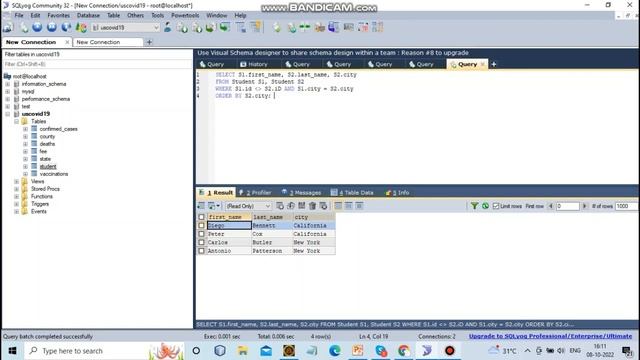This screenshot has width=640, height=360.
Task: Select the deaths table in tree
Action: [47, 144]
